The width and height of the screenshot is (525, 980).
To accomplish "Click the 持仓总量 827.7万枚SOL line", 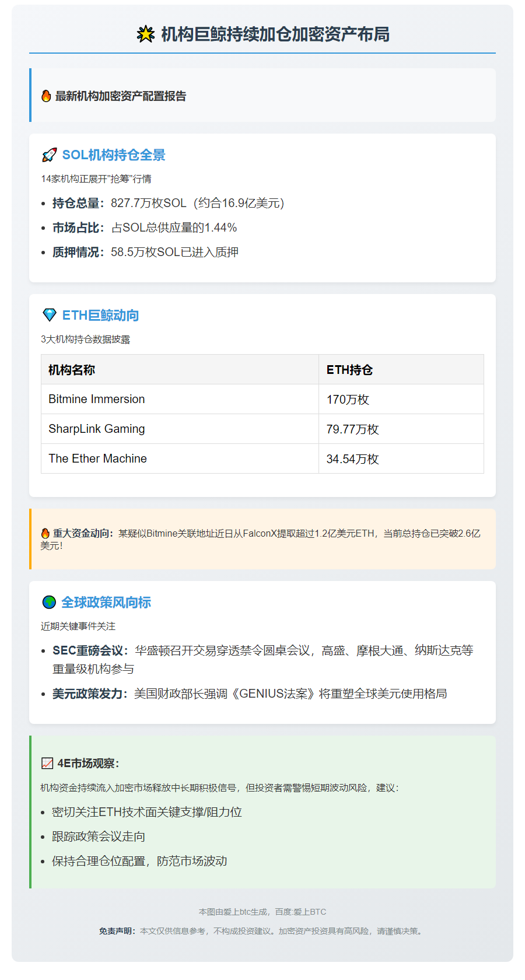I will (x=168, y=203).
